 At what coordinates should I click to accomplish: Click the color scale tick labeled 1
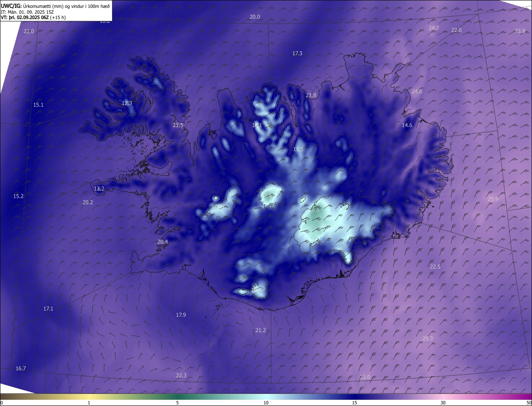(x=89, y=403)
